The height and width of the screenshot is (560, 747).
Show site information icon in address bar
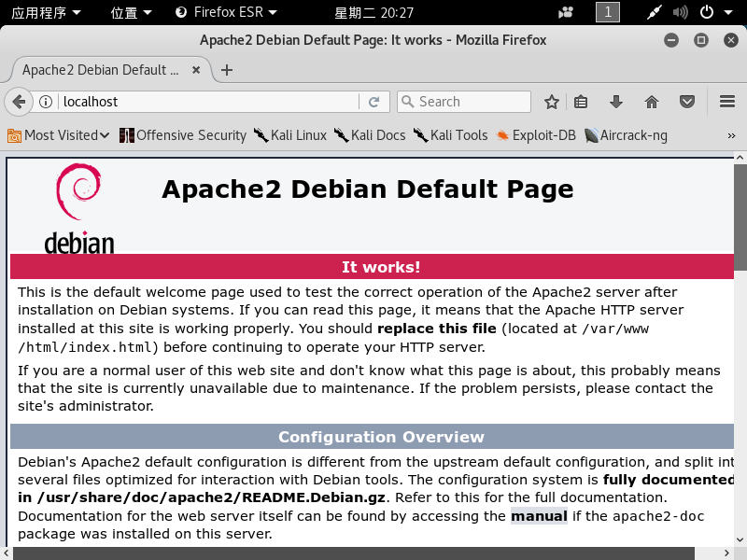45,102
